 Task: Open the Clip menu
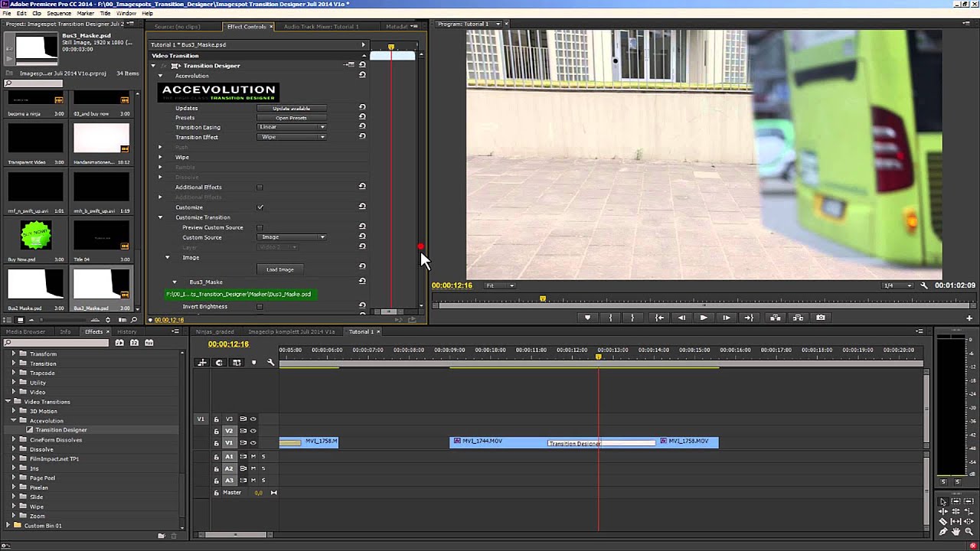[x=36, y=13]
